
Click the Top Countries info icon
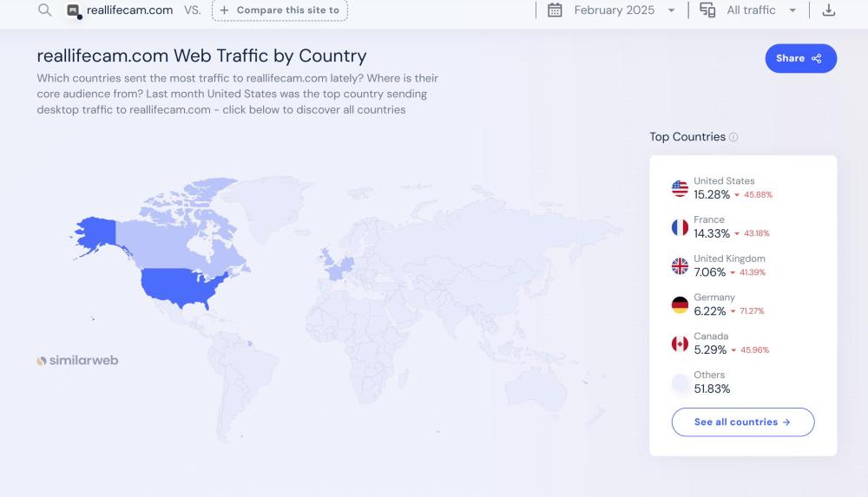[x=733, y=137]
